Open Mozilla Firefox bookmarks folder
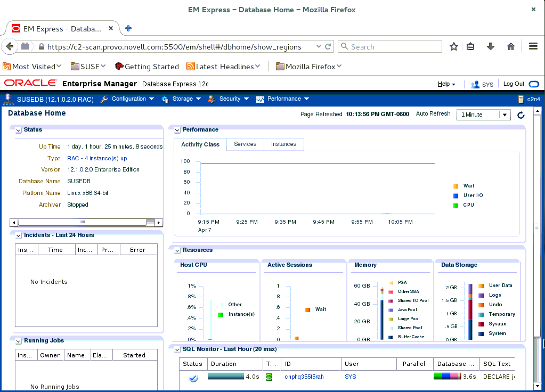This screenshot has height=392, width=545. coord(308,67)
